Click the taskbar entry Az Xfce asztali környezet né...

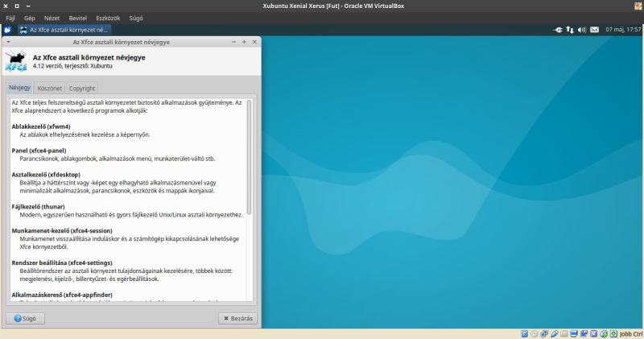point(64,30)
